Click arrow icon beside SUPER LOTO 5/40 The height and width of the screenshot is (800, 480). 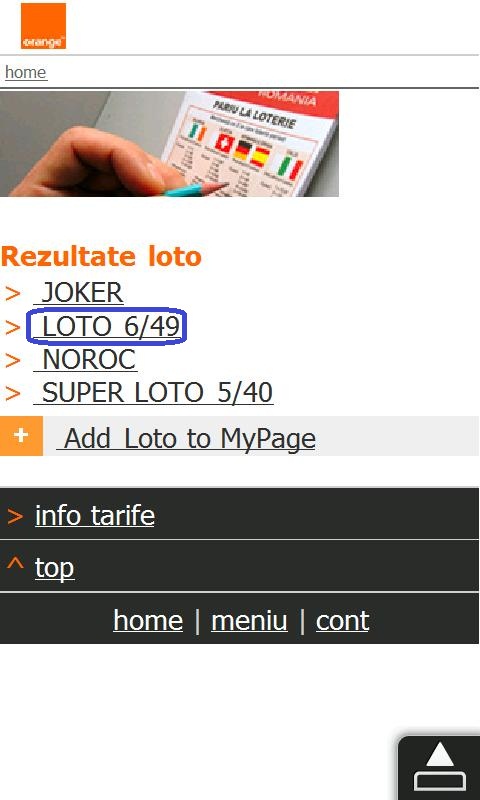click(13, 394)
